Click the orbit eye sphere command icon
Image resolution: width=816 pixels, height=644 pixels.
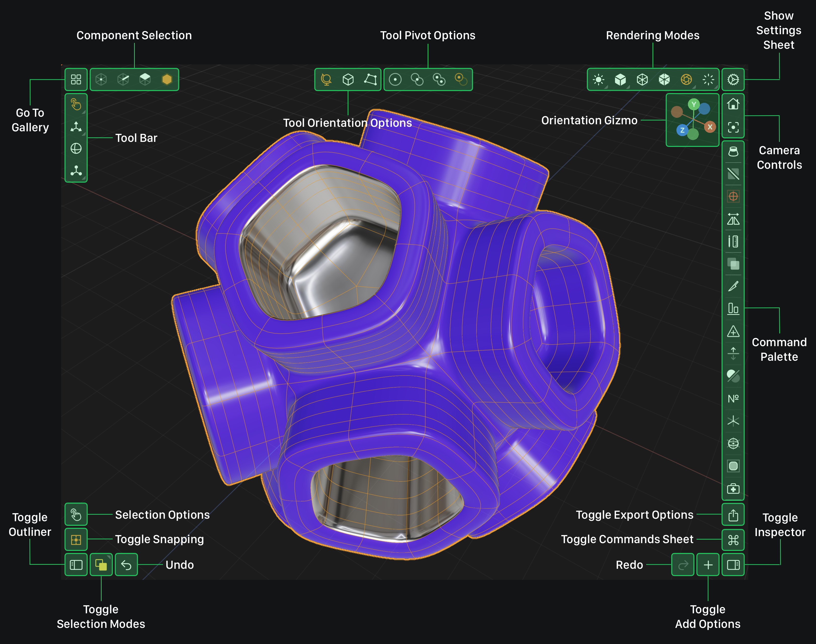pyautogui.click(x=733, y=444)
